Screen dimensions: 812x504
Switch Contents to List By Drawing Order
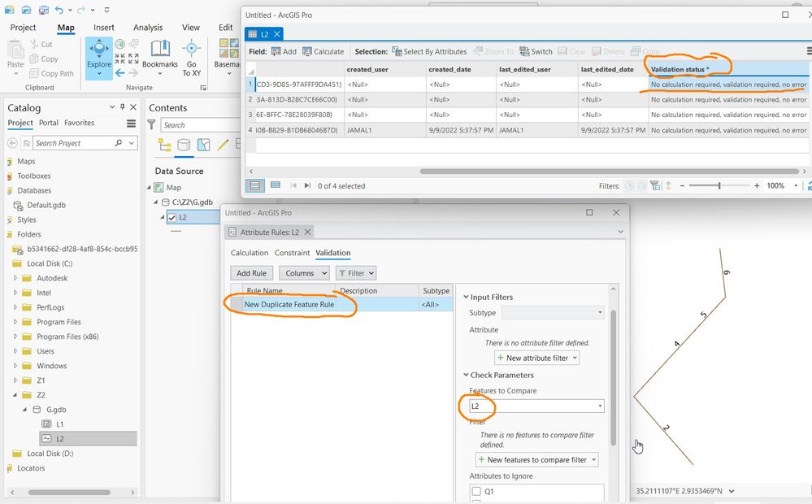tap(165, 145)
